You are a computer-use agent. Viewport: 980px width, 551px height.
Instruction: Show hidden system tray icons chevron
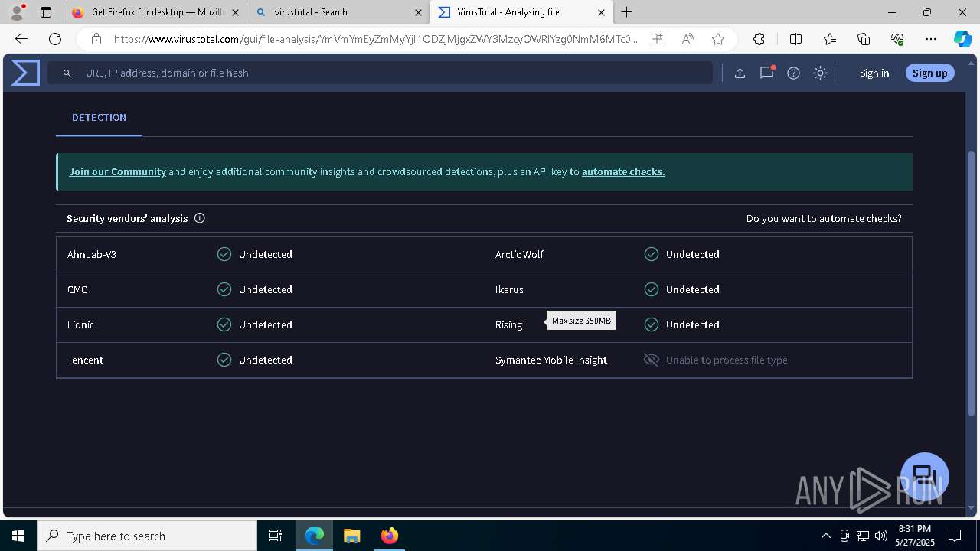point(826,536)
